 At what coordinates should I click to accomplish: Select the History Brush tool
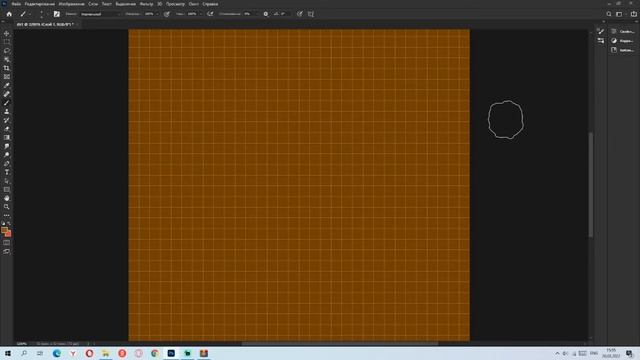(7, 120)
